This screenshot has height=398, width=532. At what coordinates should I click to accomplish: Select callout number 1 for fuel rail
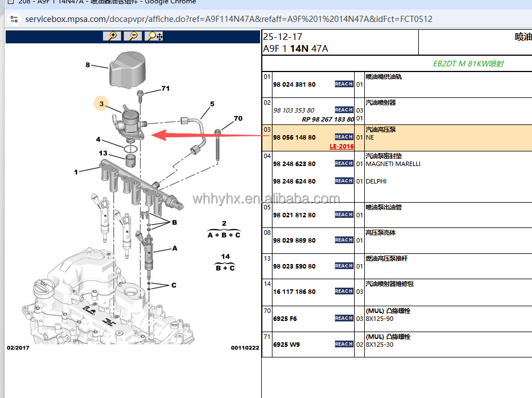pos(75,172)
